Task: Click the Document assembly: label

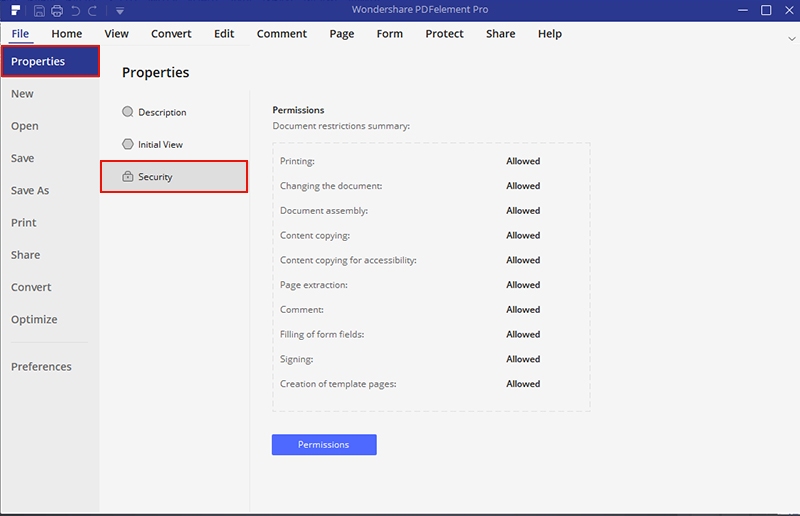Action: 323,211
